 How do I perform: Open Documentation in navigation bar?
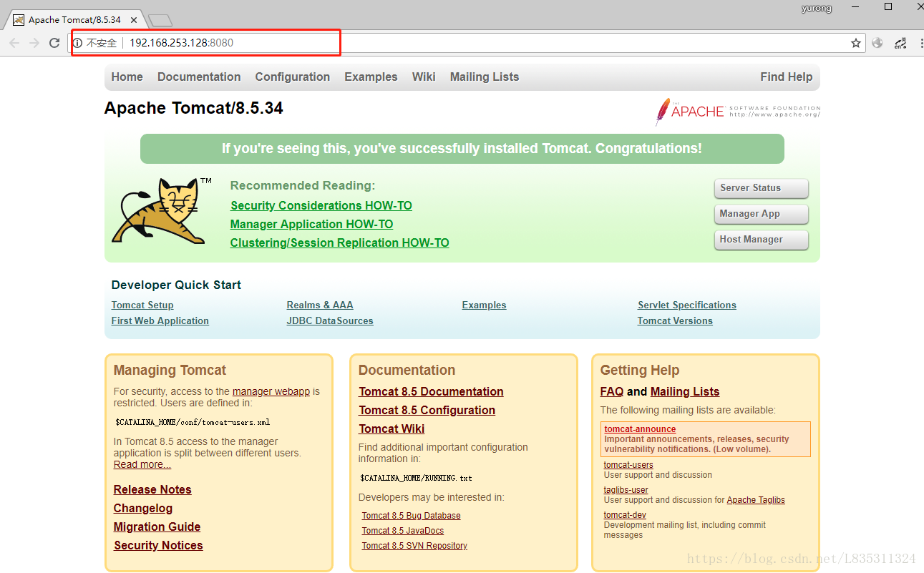coord(199,77)
